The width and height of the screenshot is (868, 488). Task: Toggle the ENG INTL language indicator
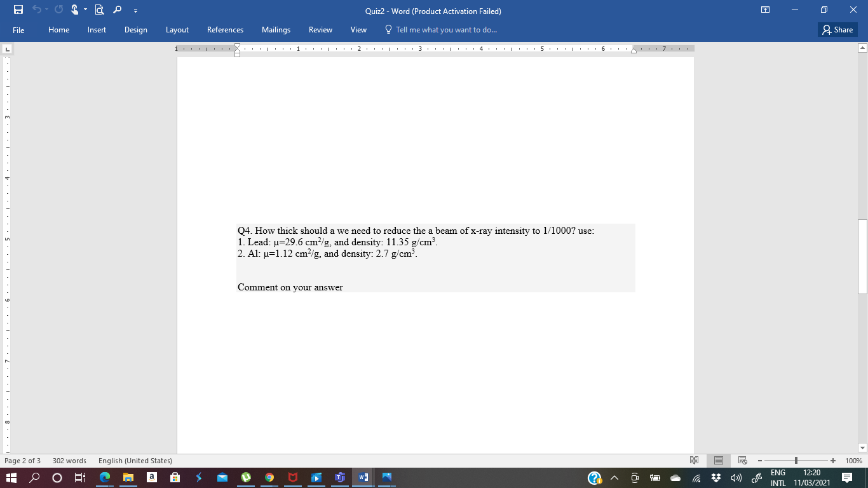coord(776,477)
